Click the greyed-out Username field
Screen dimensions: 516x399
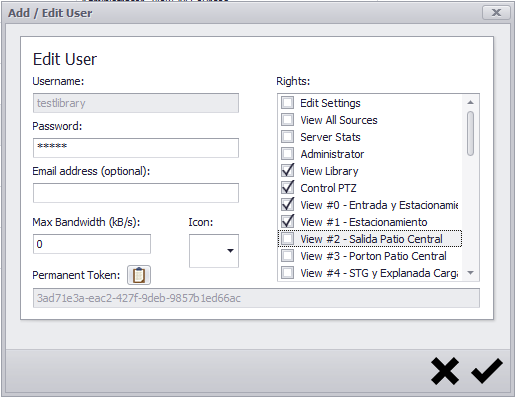point(136,103)
